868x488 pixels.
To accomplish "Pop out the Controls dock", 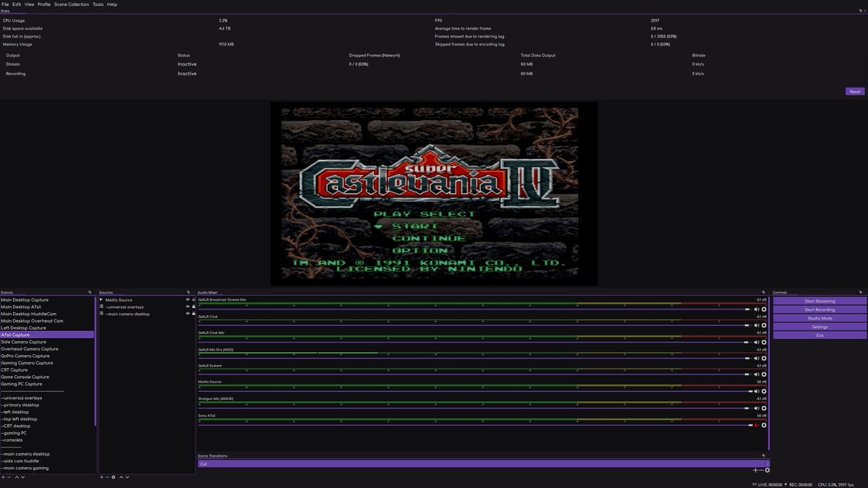I will (862, 292).
